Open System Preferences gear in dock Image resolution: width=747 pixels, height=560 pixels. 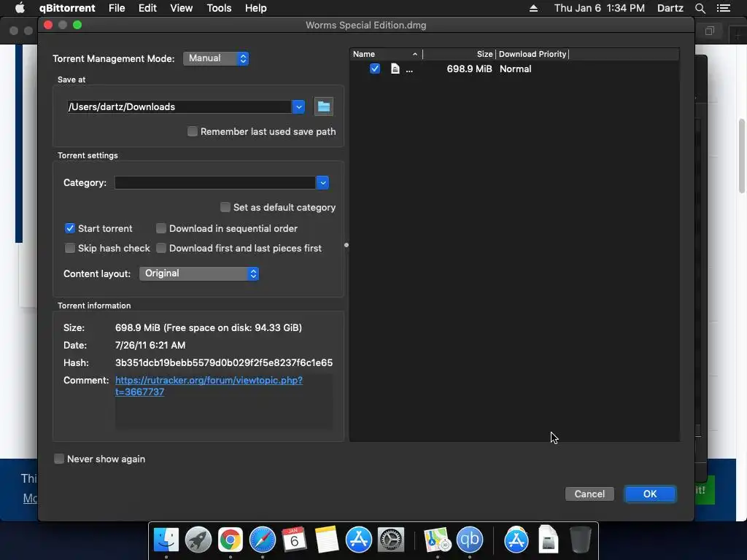(391, 540)
